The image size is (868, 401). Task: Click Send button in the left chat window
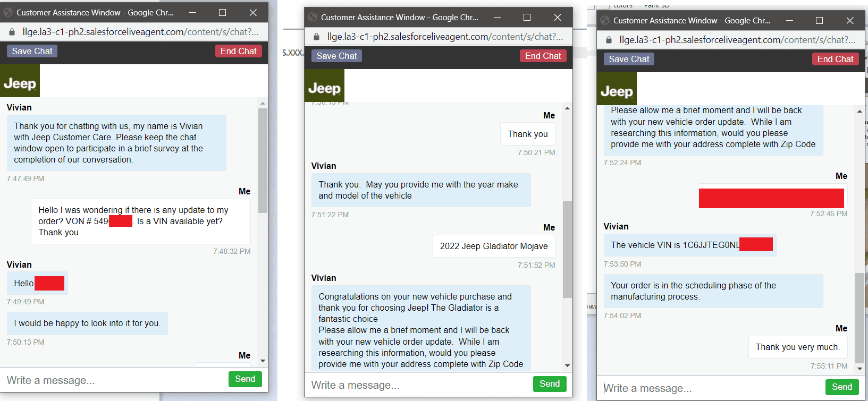[245, 379]
